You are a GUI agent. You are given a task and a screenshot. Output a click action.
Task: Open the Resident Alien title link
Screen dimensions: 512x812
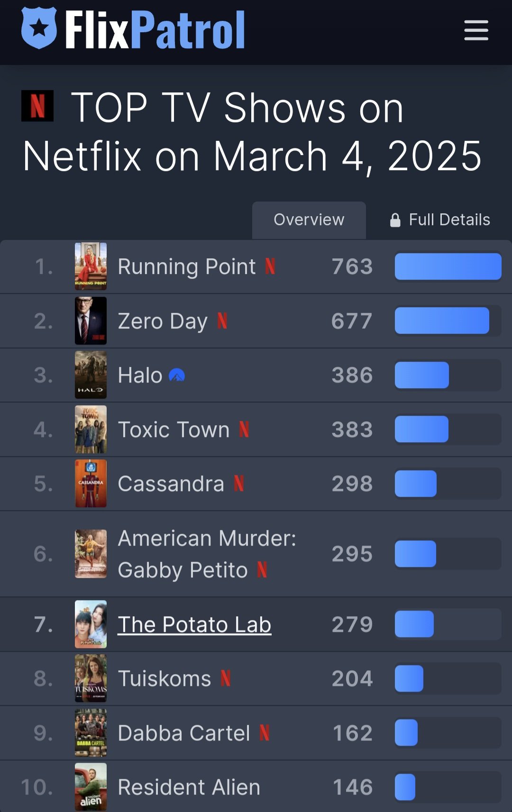[x=189, y=787]
